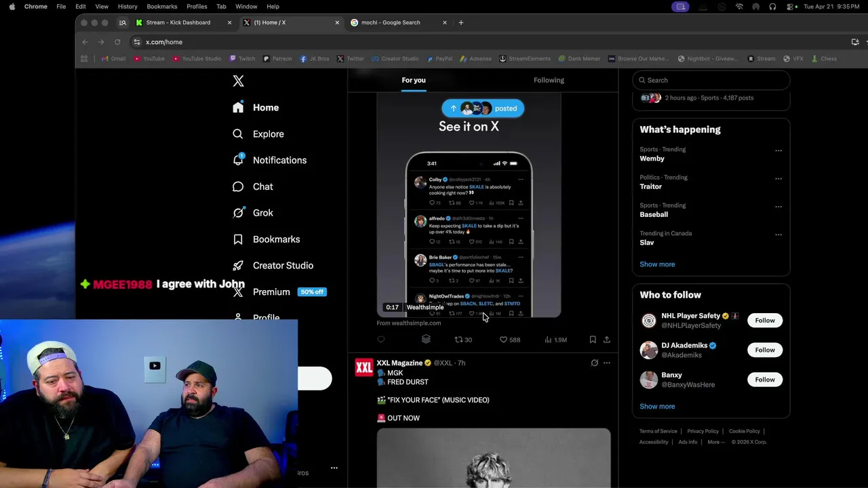868x488 pixels.
Task: Open the YouTube Studio bookmark
Action: (197, 59)
